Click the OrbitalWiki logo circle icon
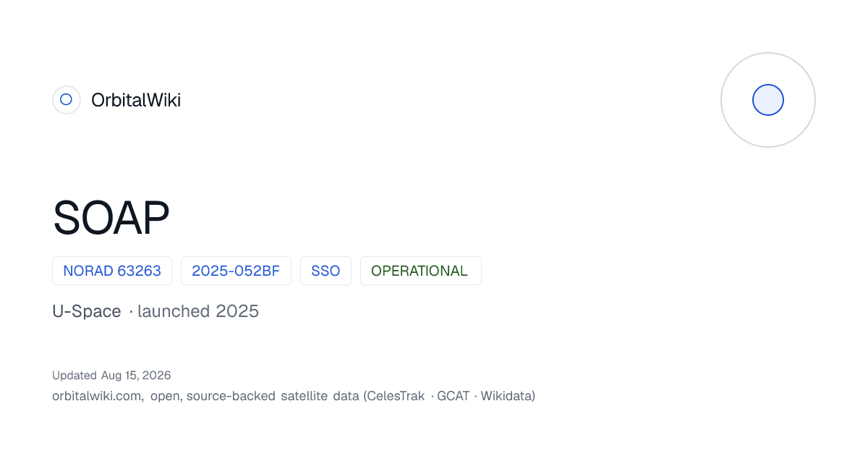Viewport: 868px width, 456px height. pyautogui.click(x=66, y=100)
